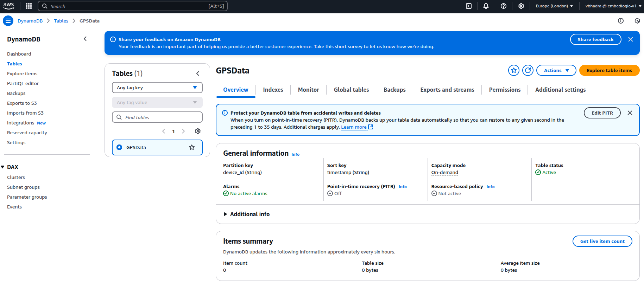Open the Any tag key dropdown
This screenshot has height=283, width=644.
point(157,88)
